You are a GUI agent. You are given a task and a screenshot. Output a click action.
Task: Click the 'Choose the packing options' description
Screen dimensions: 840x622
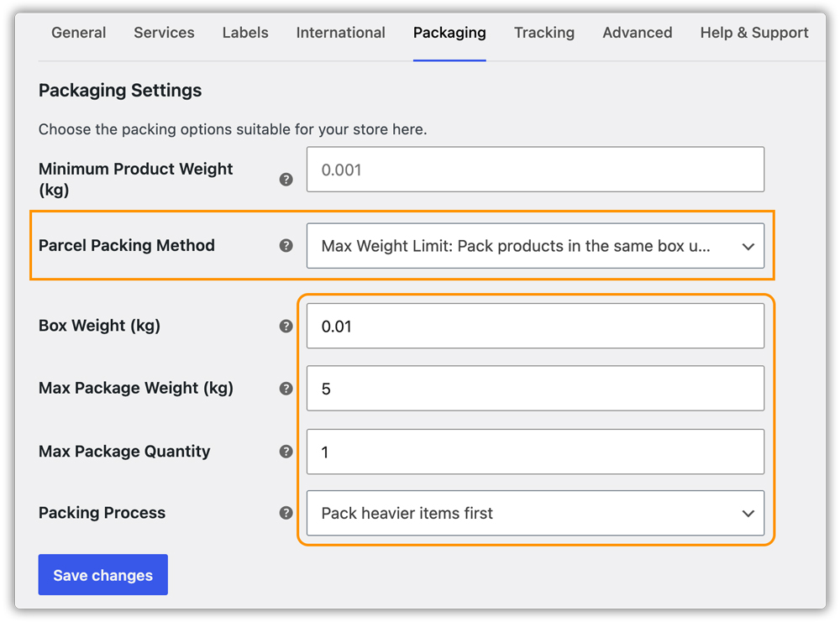click(x=233, y=129)
